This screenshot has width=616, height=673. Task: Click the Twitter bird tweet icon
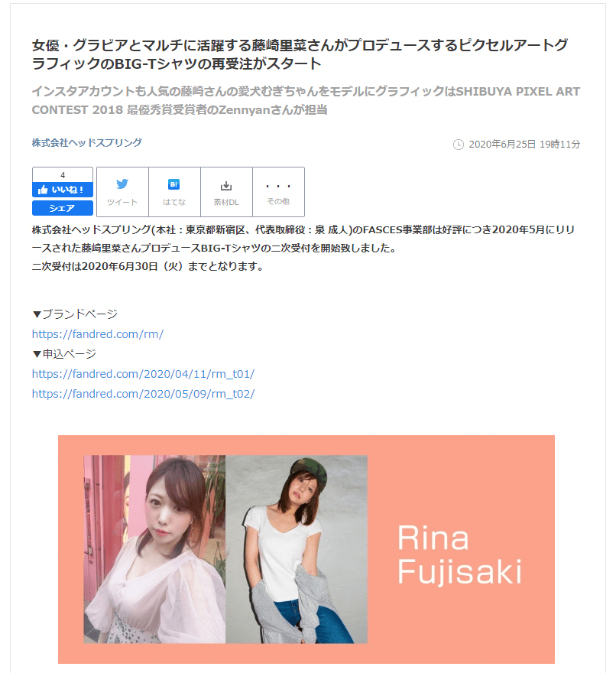click(122, 184)
